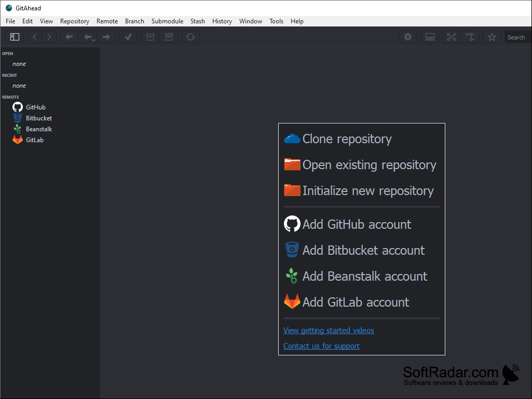Click the REMOTE section header
The image size is (532, 399).
[x=10, y=97]
